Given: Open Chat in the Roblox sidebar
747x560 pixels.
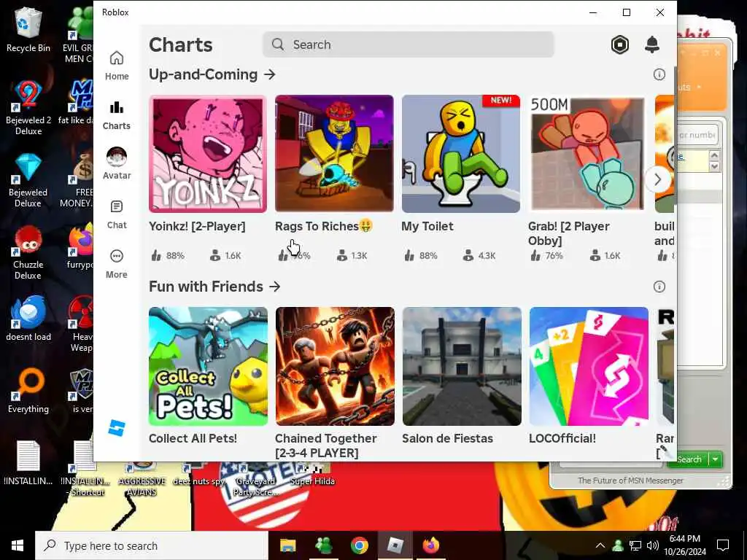Looking at the screenshot, I should [117, 214].
